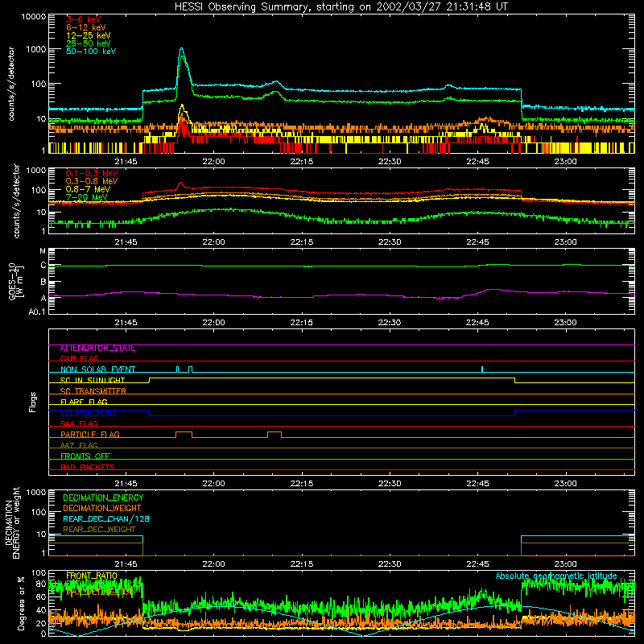Click the DECIMATION_ENERGY legend label
Viewport: 644px width, 644px height.
click(103, 497)
